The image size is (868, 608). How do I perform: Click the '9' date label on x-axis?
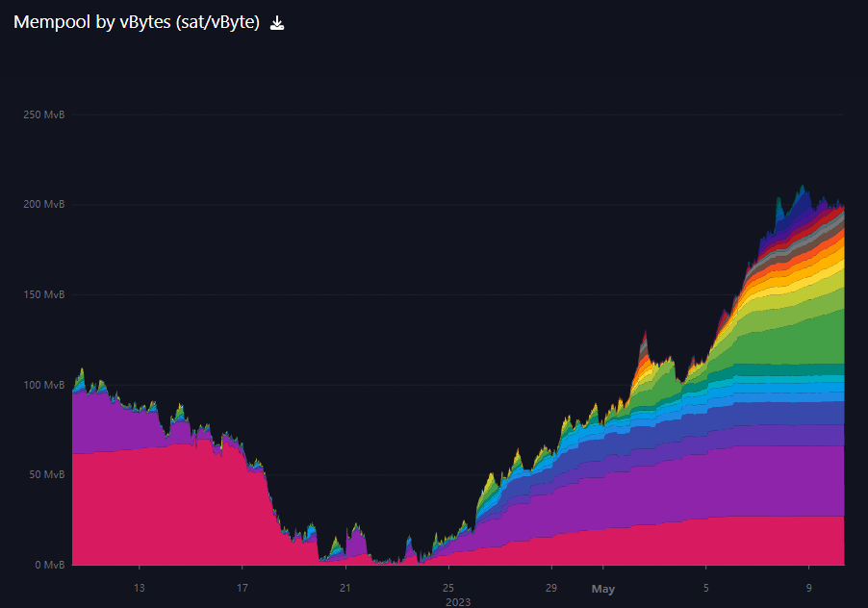(808, 588)
